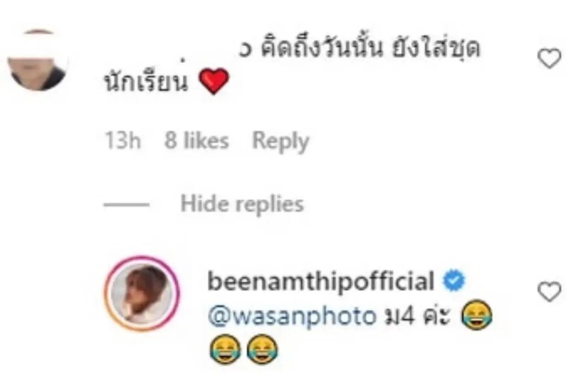The width and height of the screenshot is (588, 390).
Task: Click the word นักเรียน in comment
Action: tap(147, 84)
